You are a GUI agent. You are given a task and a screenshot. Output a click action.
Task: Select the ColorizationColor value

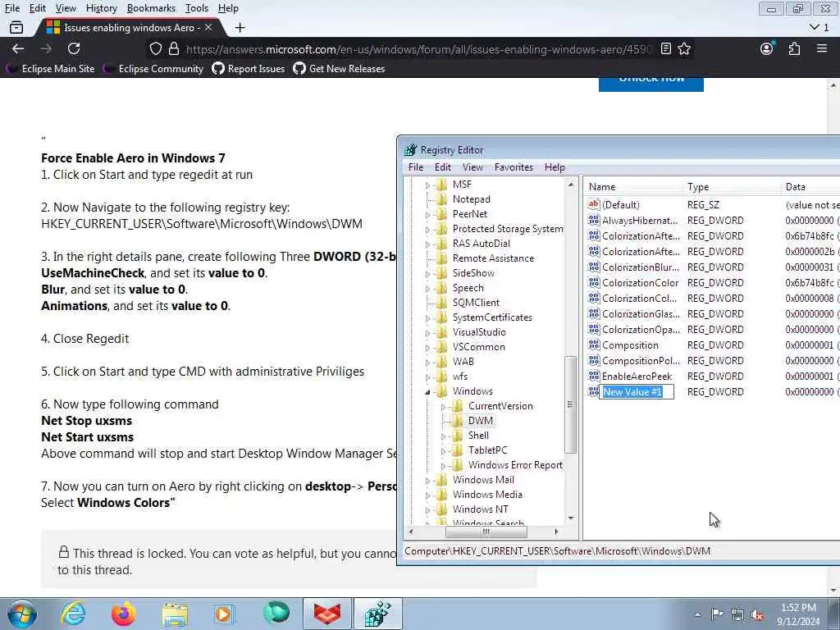tap(640, 282)
